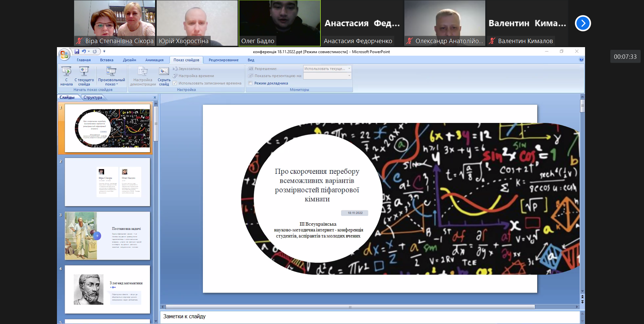644x324 pixels.
Task: Select the Показ слайдов tab
Action: point(186,60)
